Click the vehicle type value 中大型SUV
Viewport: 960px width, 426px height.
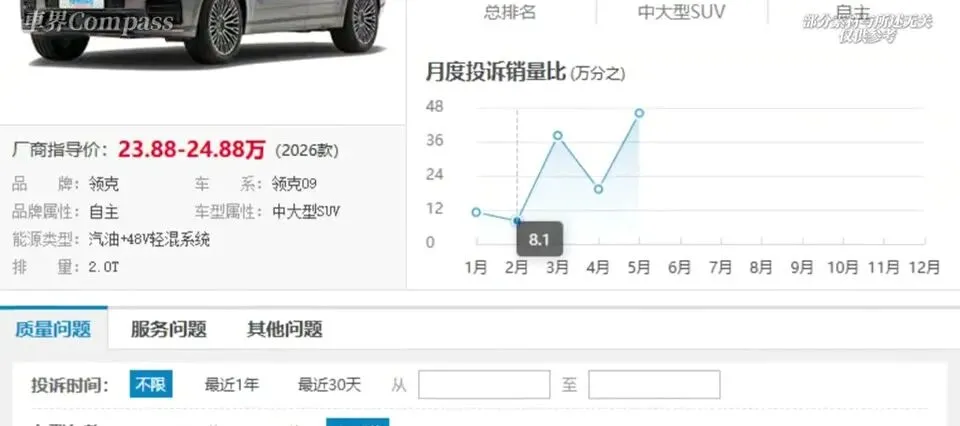(x=306, y=212)
